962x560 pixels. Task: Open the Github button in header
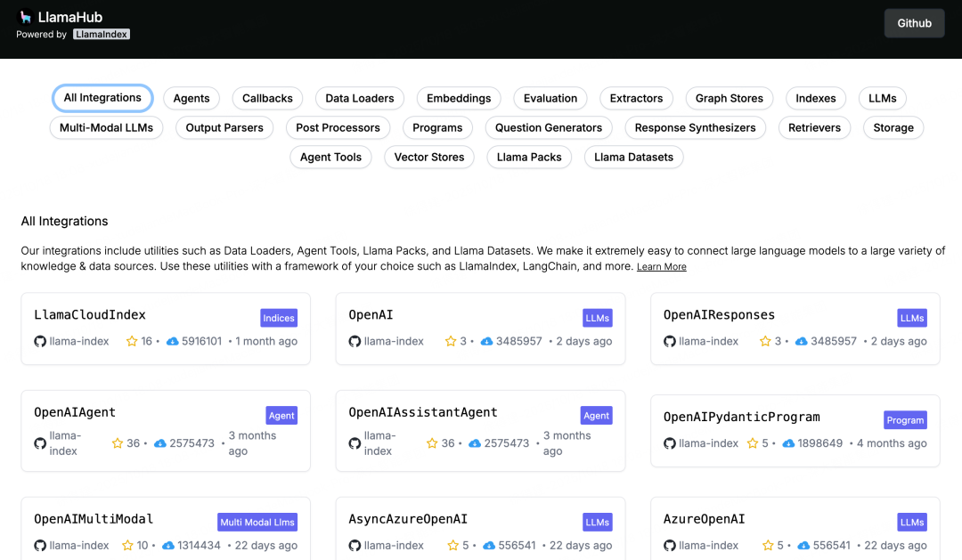tap(914, 23)
